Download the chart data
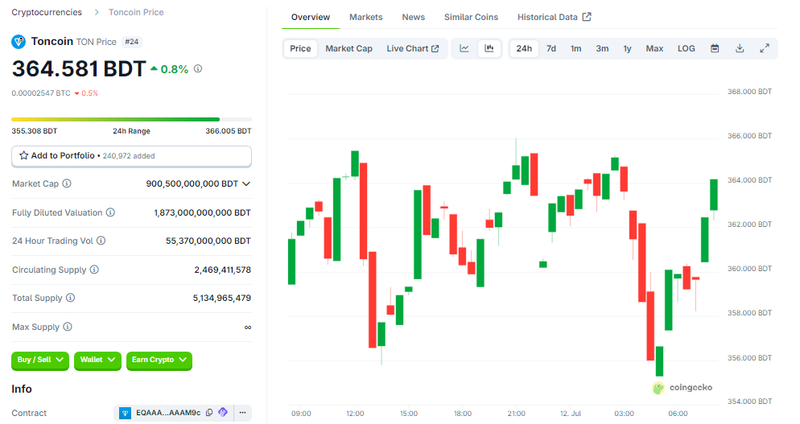Viewport: 800px width, 424px height. [740, 48]
